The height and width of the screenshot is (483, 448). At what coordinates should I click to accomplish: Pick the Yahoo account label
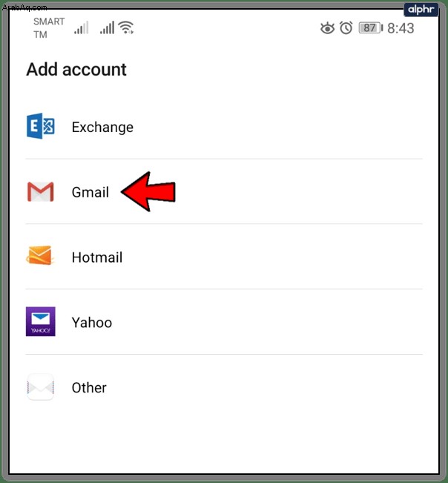point(92,323)
